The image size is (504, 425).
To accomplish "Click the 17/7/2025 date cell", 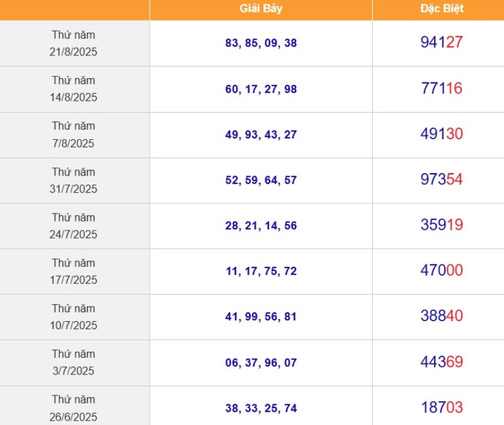I will pyautogui.click(x=74, y=271).
